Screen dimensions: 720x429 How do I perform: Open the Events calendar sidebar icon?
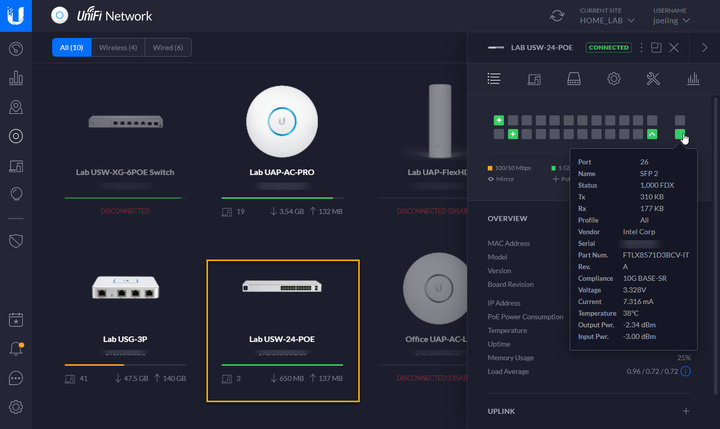(x=16, y=320)
